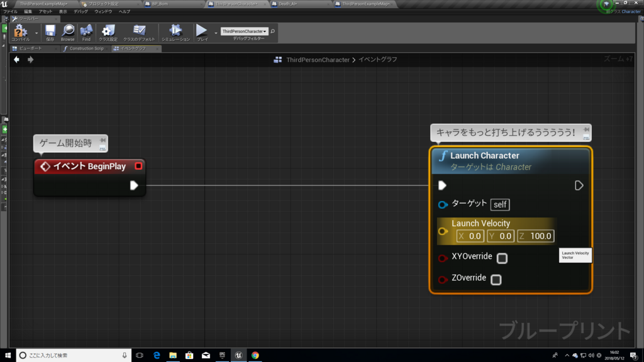
Task: Open the 編集 menu
Action: (x=28, y=11)
